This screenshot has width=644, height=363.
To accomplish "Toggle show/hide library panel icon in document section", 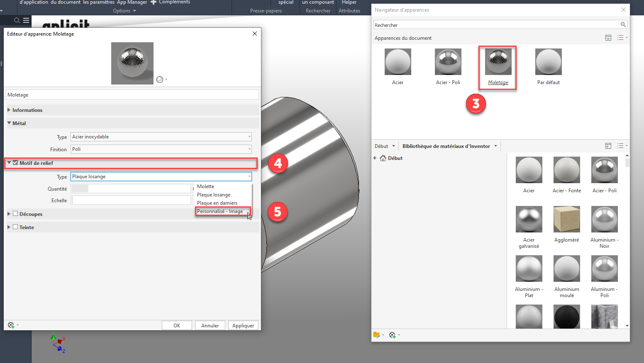I will pyautogui.click(x=608, y=38).
